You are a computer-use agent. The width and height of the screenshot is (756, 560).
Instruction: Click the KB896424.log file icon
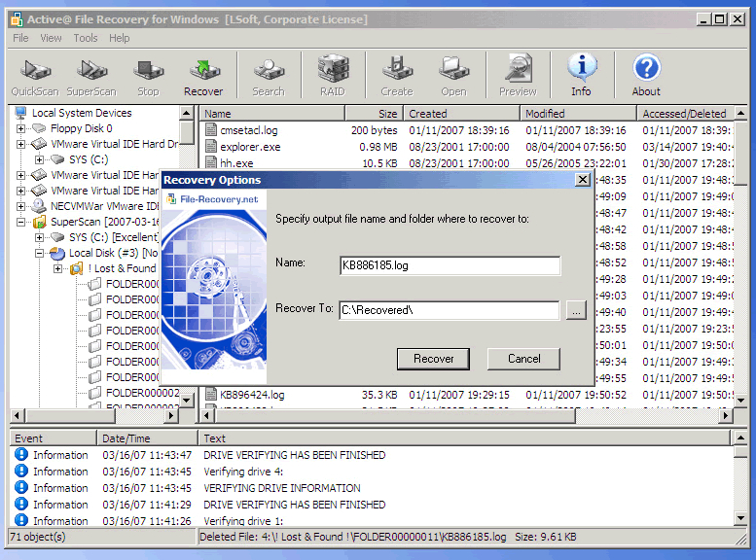pyautogui.click(x=210, y=394)
